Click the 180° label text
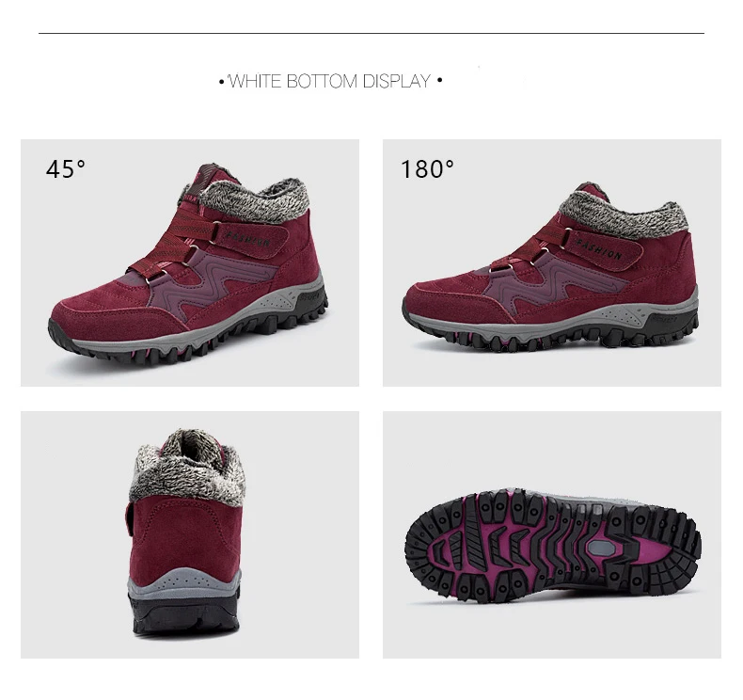The height and width of the screenshot is (700, 743). tap(427, 169)
